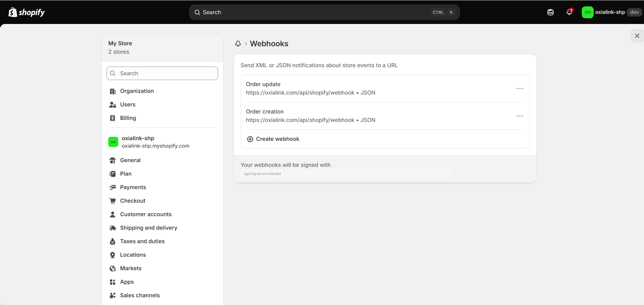Click the Shipping and delivery truck icon
The width and height of the screenshot is (644, 305).
click(113, 228)
